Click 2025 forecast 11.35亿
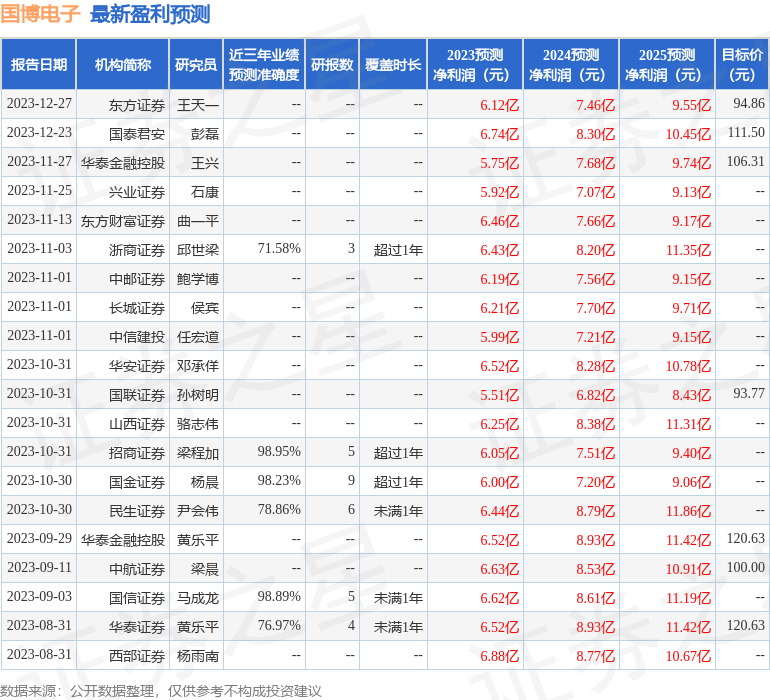Viewport: 770px width, 700px height. [688, 250]
